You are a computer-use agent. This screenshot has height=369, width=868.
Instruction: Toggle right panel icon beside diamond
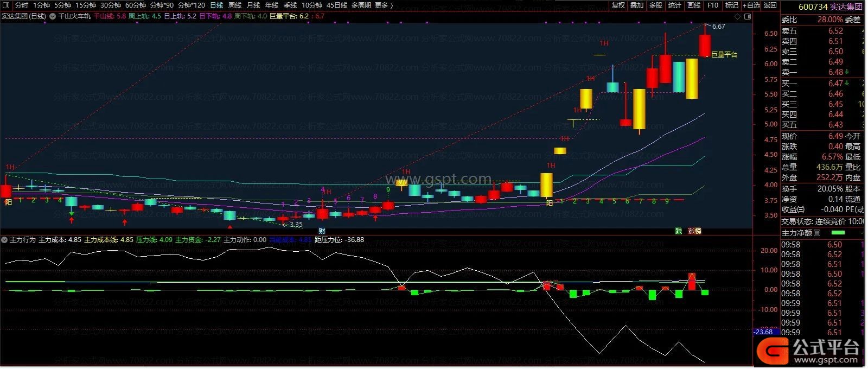tap(748, 17)
